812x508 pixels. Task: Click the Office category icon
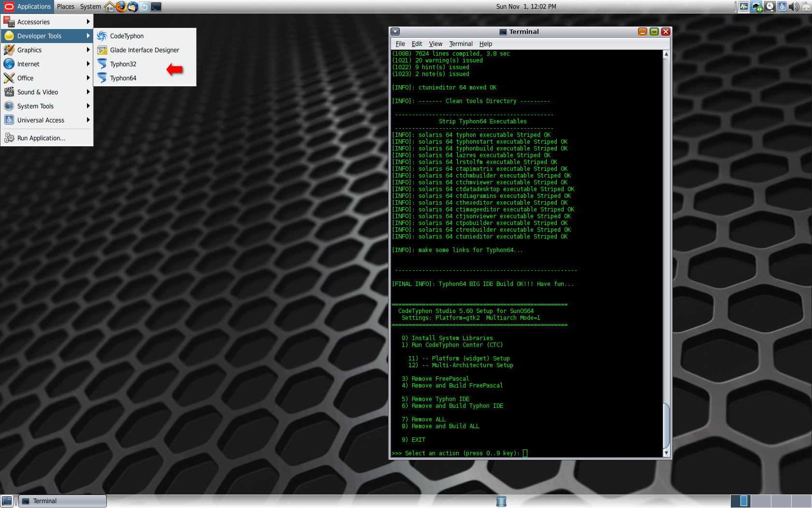click(x=9, y=78)
